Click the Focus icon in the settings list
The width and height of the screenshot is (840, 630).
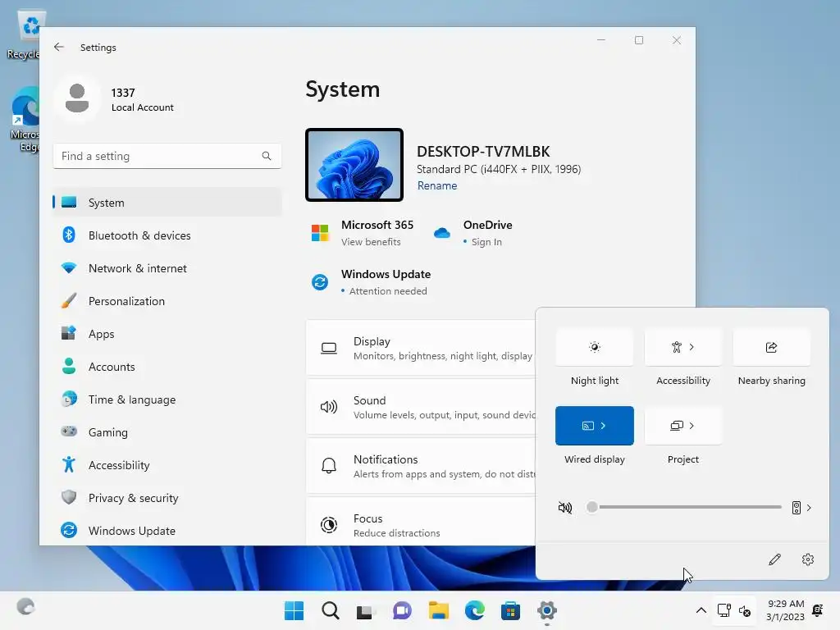[x=329, y=525]
